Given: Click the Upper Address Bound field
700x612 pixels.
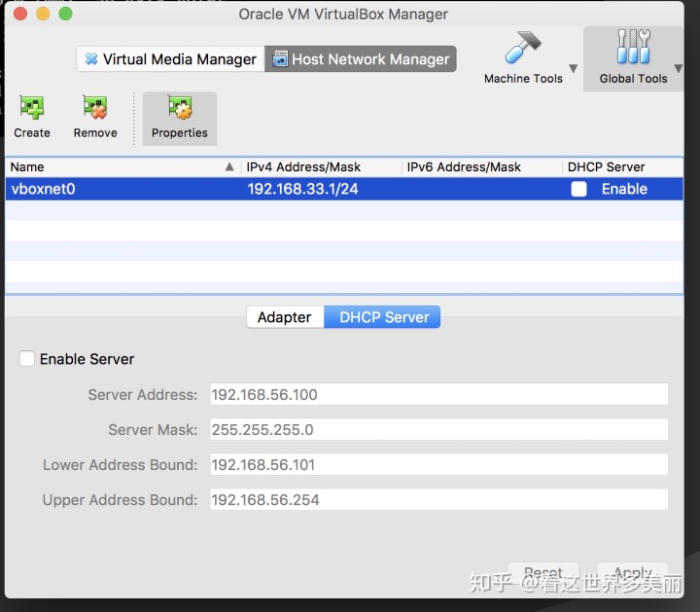Looking at the screenshot, I should click(x=439, y=499).
